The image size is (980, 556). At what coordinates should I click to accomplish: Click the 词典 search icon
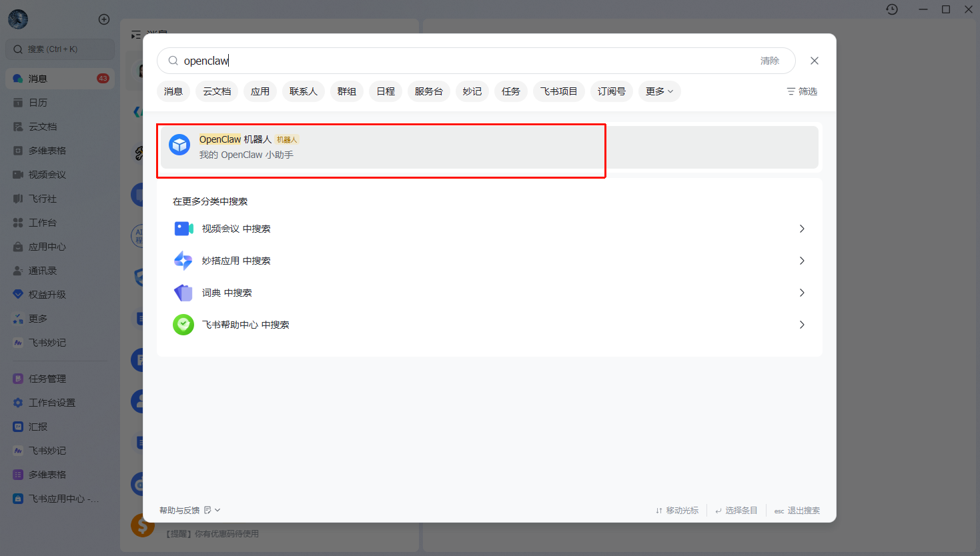pos(183,293)
